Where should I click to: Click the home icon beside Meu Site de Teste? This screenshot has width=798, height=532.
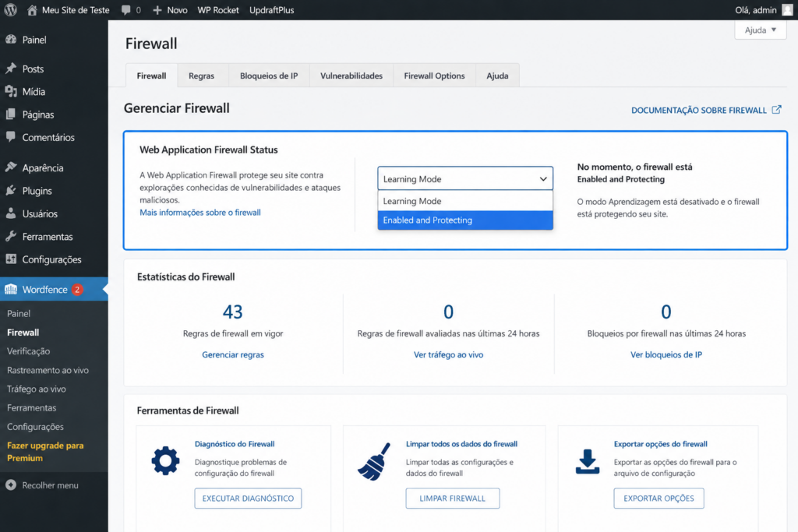32,9
